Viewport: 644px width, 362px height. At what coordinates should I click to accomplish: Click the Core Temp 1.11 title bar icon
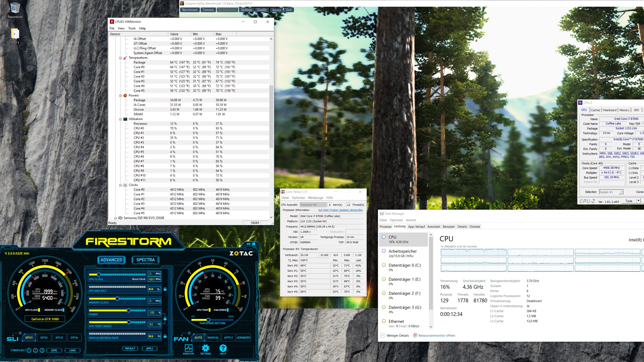[x=283, y=192]
